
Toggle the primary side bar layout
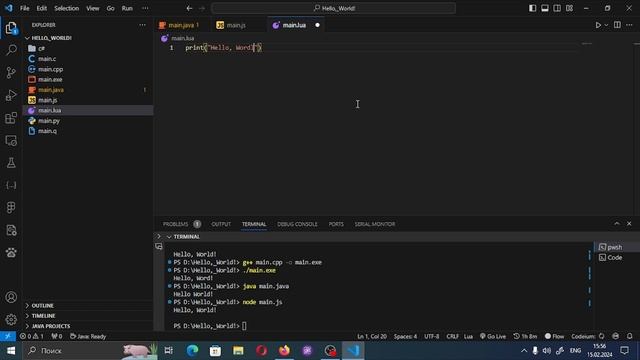(x=532, y=8)
